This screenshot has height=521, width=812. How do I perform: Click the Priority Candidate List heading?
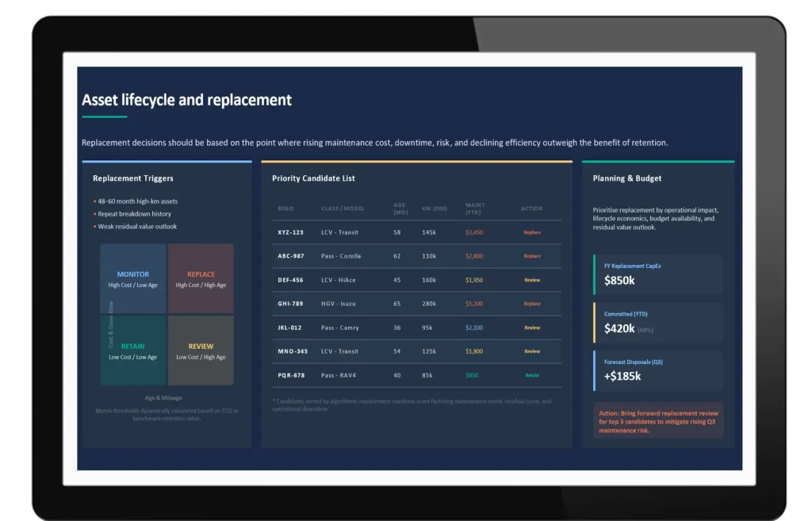point(313,178)
